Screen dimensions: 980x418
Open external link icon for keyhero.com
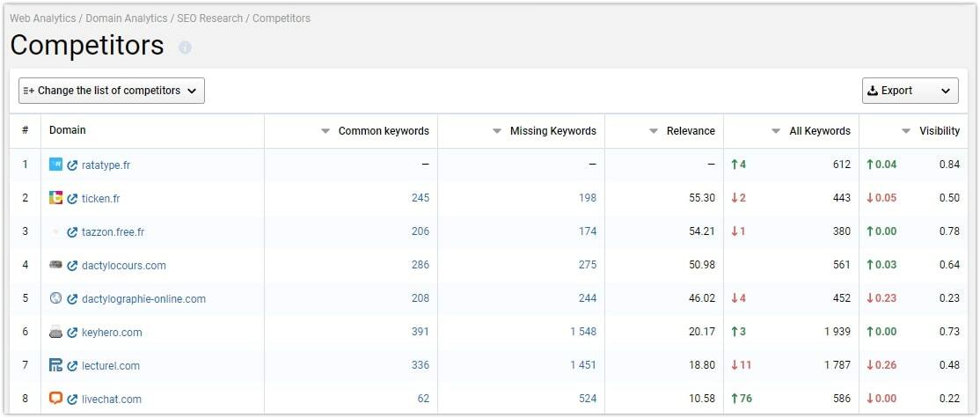point(72,333)
